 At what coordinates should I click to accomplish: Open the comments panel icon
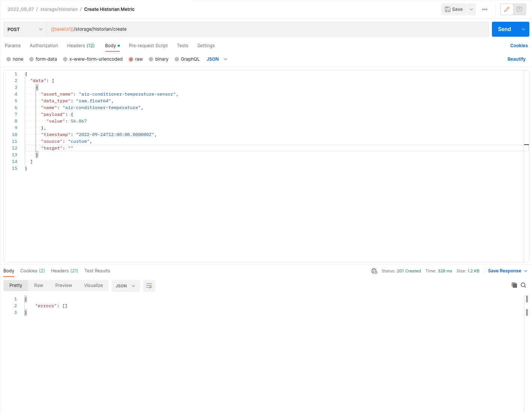click(519, 9)
